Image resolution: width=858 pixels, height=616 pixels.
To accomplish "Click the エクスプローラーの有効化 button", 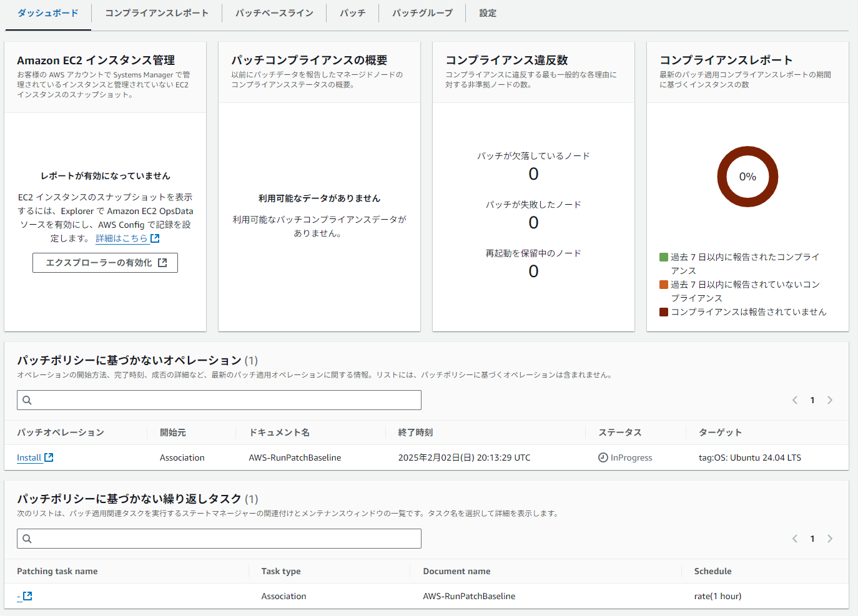I will tap(105, 263).
